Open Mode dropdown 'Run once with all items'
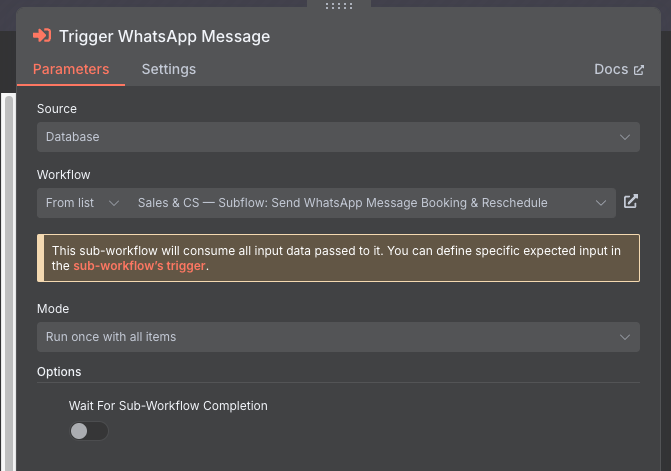This screenshot has width=671, height=471. click(338, 337)
